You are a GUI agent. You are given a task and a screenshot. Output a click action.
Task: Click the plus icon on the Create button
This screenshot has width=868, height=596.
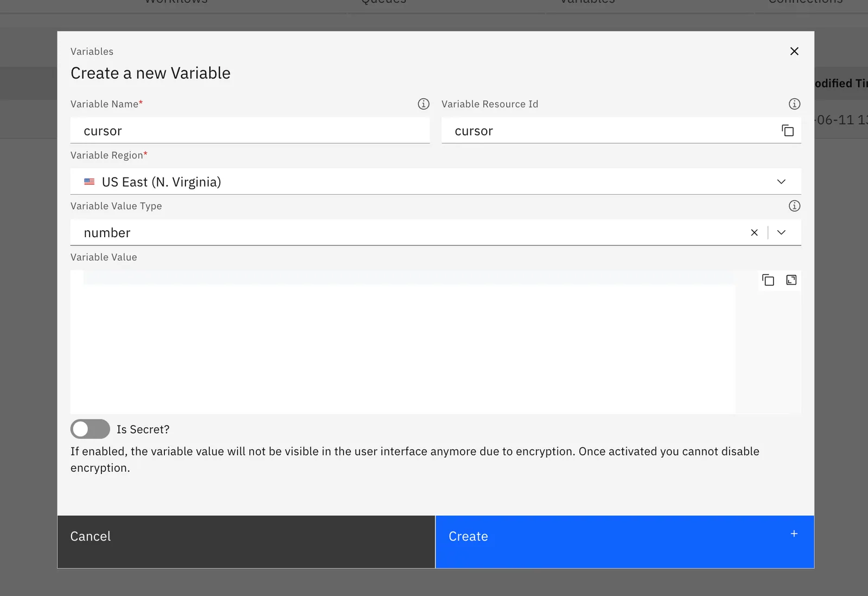point(794,534)
